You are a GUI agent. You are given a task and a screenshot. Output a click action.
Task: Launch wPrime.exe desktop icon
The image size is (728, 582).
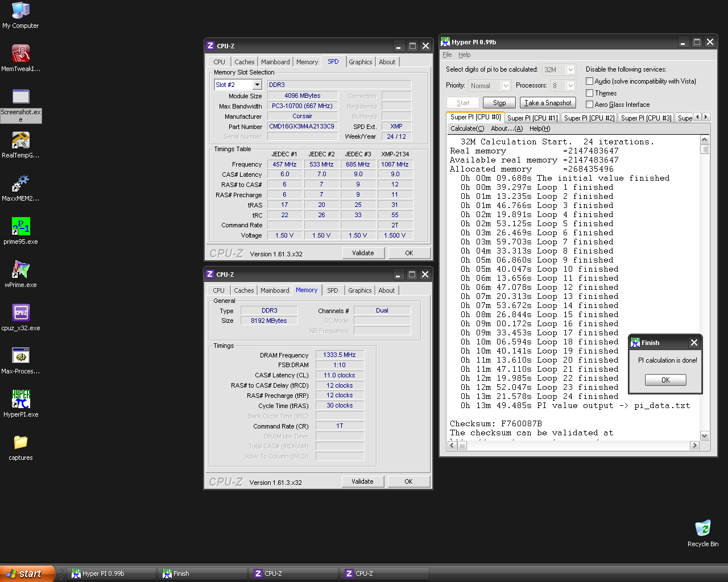[x=20, y=275]
